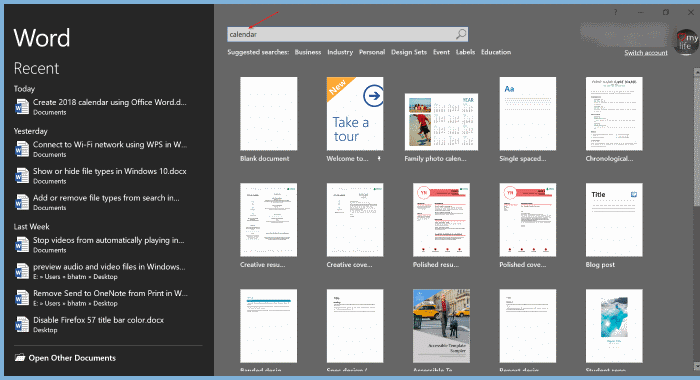The image size is (700, 380).
Task: Open the Polished cover letter template
Action: tap(528, 220)
